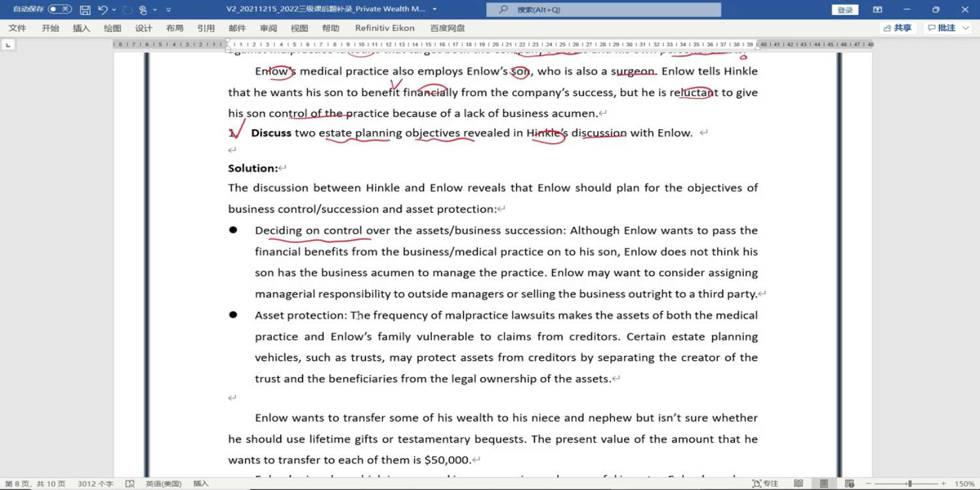The image size is (980, 490).
Task: Toggle the 插入 insert mode indicator
Action: point(201,483)
